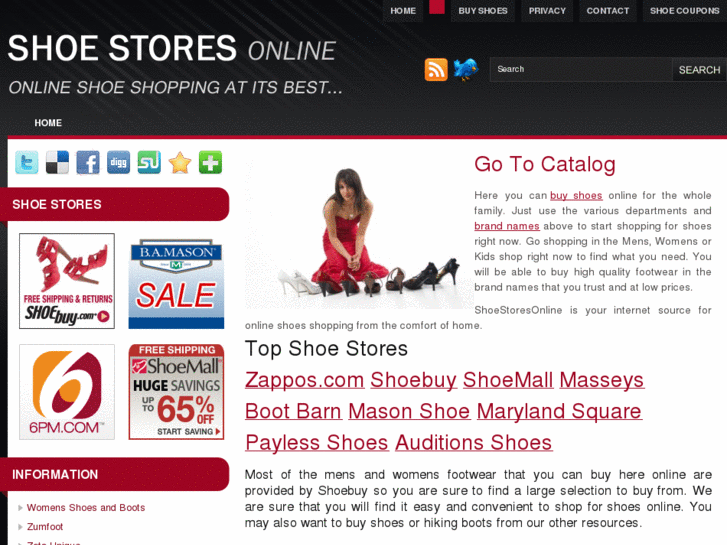Click the Twitter bird icon near search
This screenshot has width=727, height=545.
pos(466,70)
